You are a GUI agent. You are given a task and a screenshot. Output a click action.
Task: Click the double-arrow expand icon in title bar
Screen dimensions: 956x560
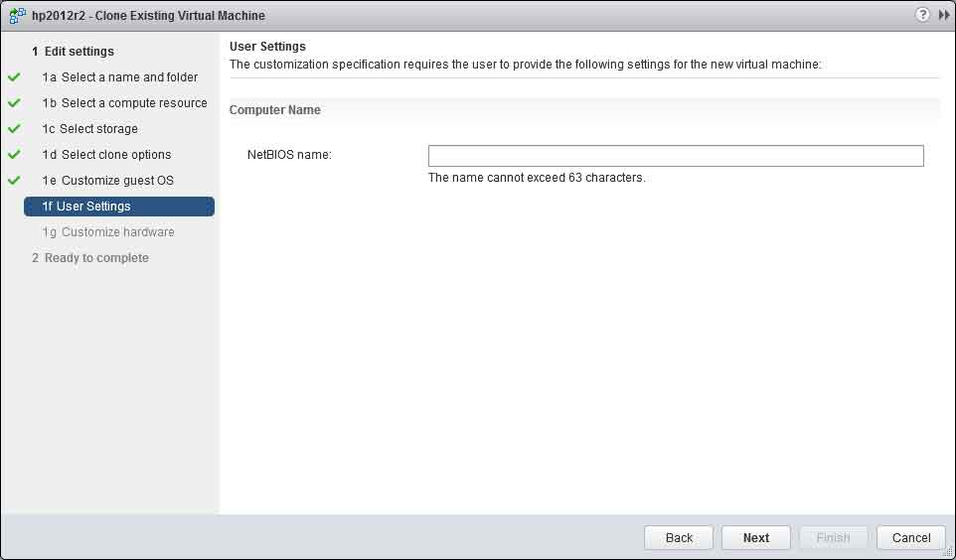[x=944, y=15]
